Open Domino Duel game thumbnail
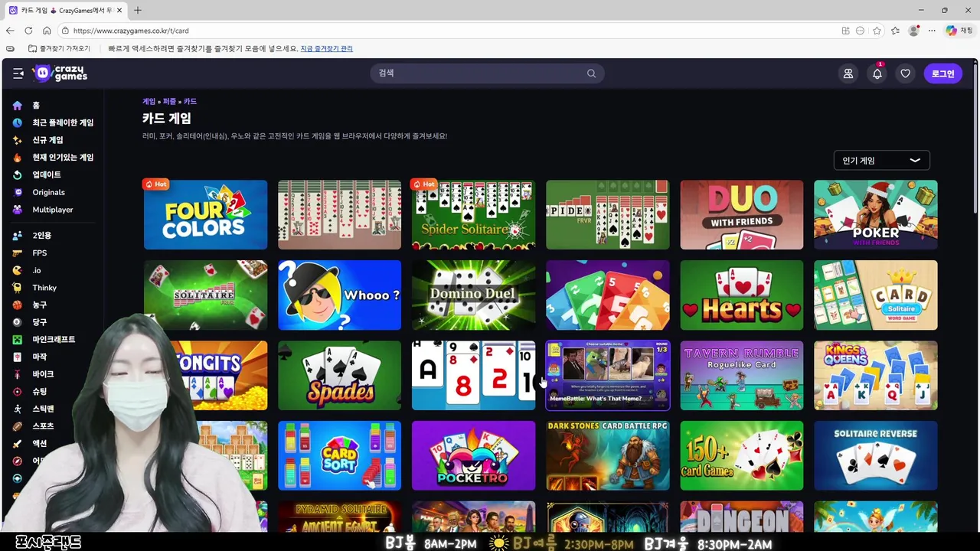980x551 pixels. [473, 295]
